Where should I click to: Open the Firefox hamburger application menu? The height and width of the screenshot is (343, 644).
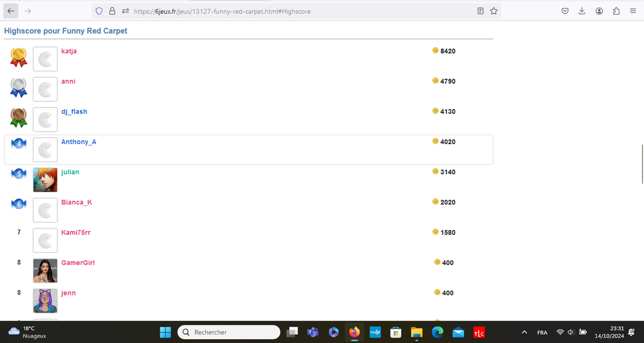(x=633, y=11)
